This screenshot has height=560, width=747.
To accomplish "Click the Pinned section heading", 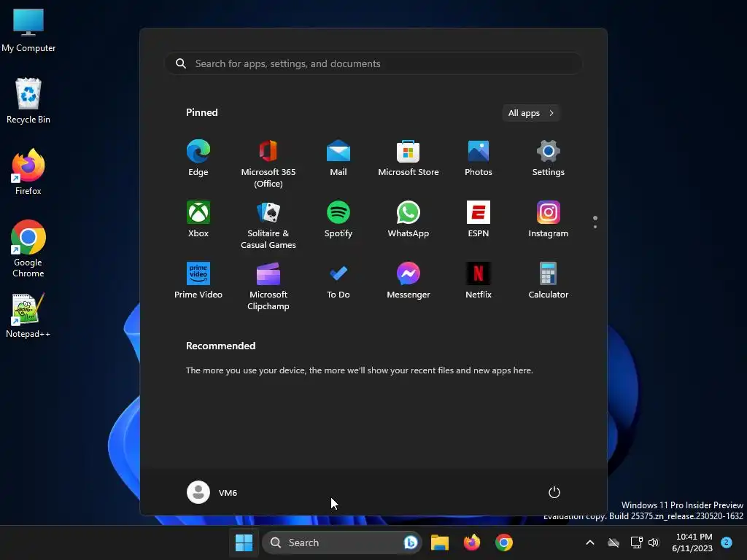I will tap(202, 112).
